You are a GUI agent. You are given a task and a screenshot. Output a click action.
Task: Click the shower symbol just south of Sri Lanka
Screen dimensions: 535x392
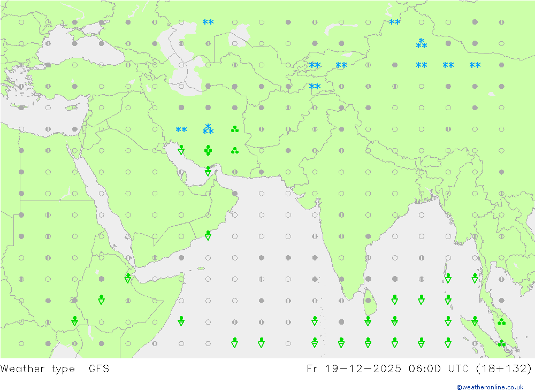[368, 321]
